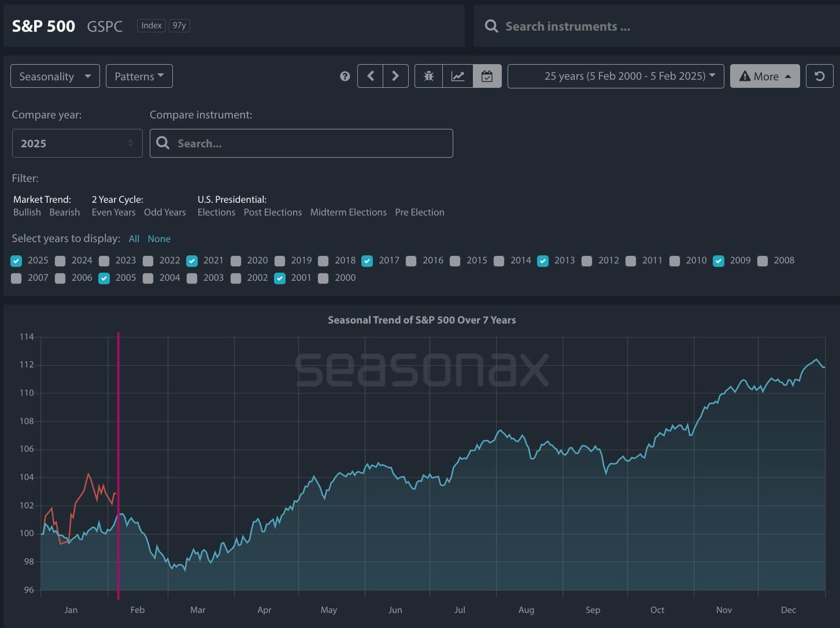Screen dimensions: 840x628
Task: Filter by Midterm Elections years
Action: 349,212
